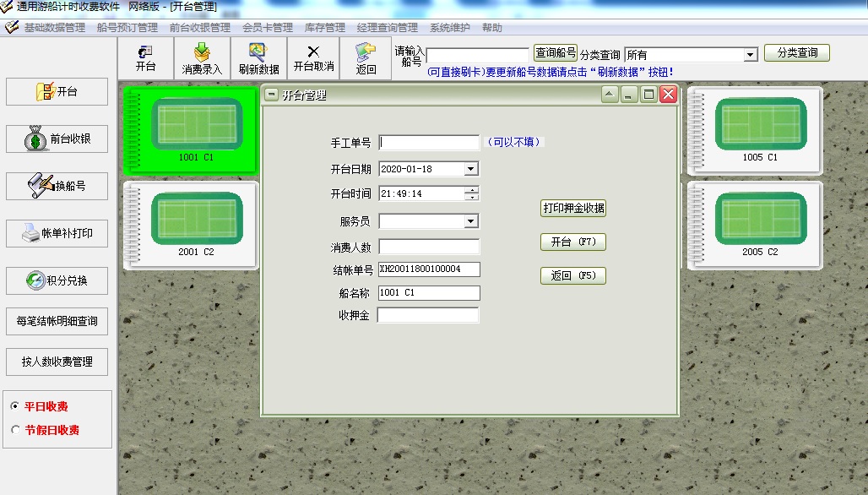The width and height of the screenshot is (868, 495).
Task: Click the 打印押金收据 button
Action: click(573, 208)
